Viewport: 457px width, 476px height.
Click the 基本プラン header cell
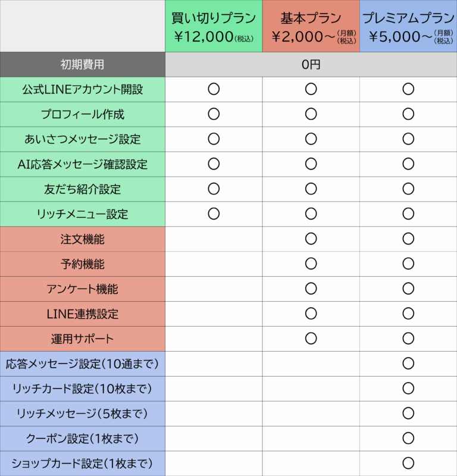pos(311,26)
